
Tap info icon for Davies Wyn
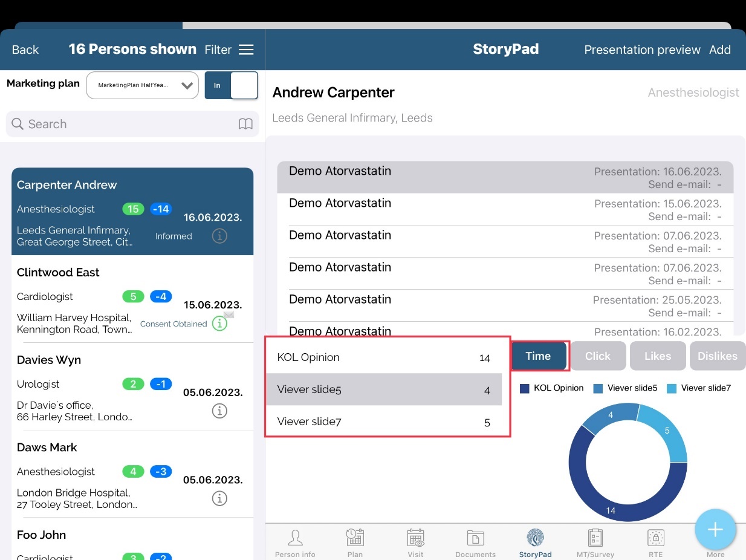click(219, 411)
